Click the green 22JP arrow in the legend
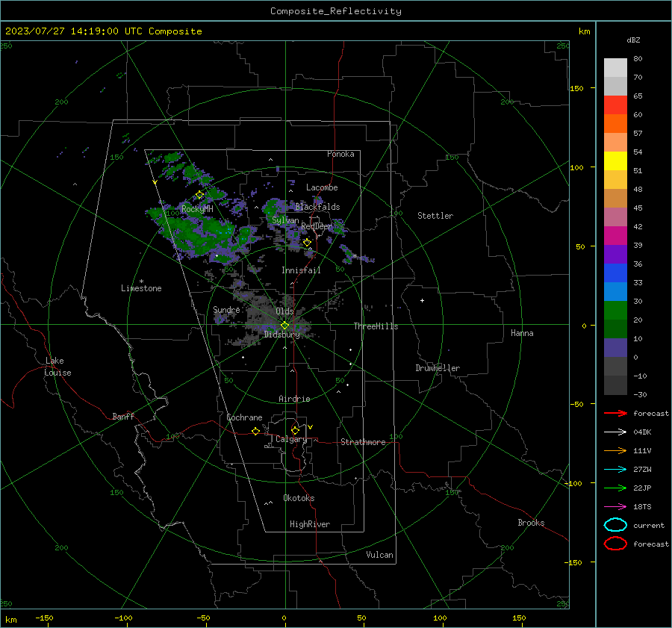The width and height of the screenshot is (672, 628). tap(615, 488)
